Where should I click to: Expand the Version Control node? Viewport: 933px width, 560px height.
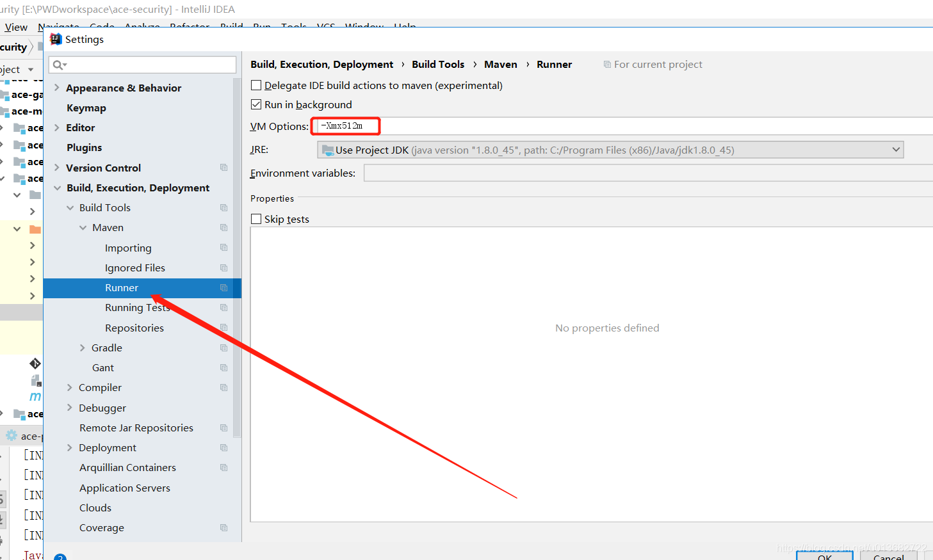57,168
